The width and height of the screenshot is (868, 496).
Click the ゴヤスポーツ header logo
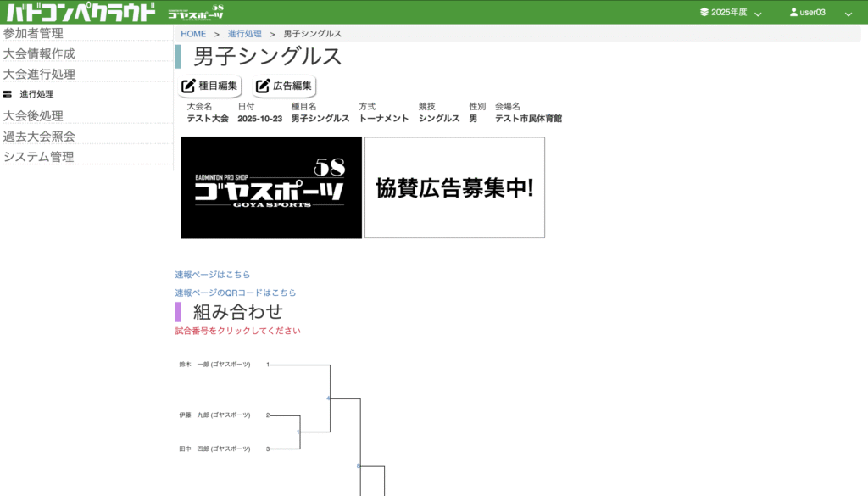pos(196,12)
